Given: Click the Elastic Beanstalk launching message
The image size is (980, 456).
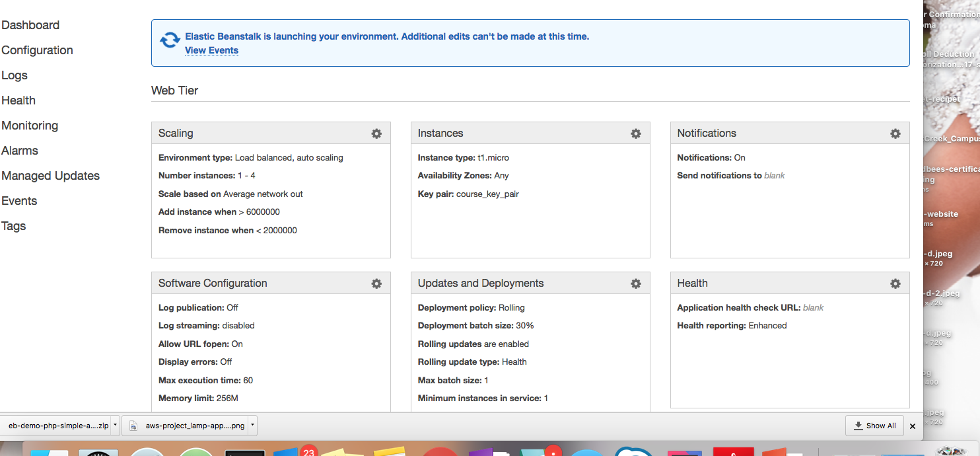Looking at the screenshot, I should 387,36.
